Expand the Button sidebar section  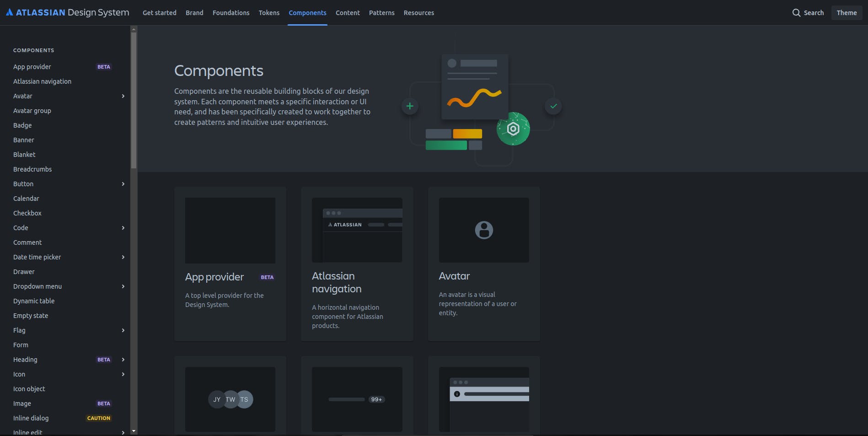(x=123, y=184)
